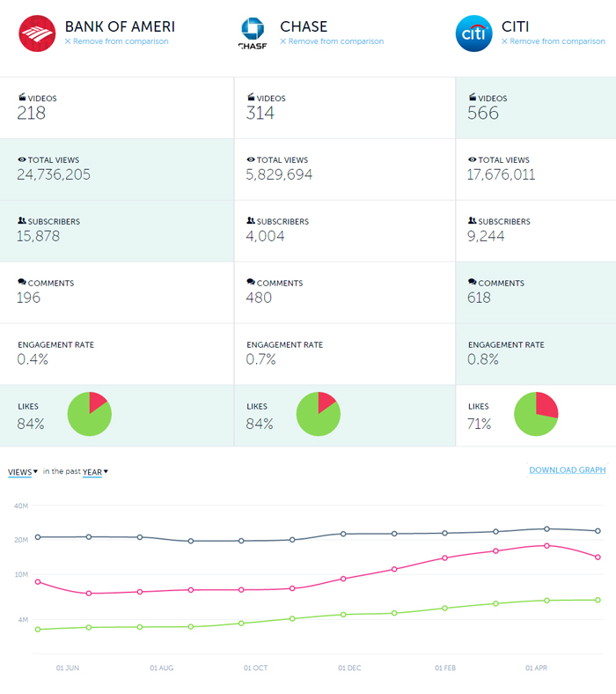This screenshot has width=616, height=694.
Task: Click the last data point on the gray line
Action: (x=598, y=531)
